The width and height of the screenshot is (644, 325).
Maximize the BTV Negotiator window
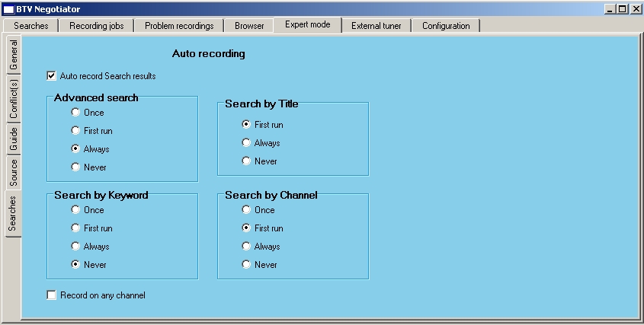[623, 9]
